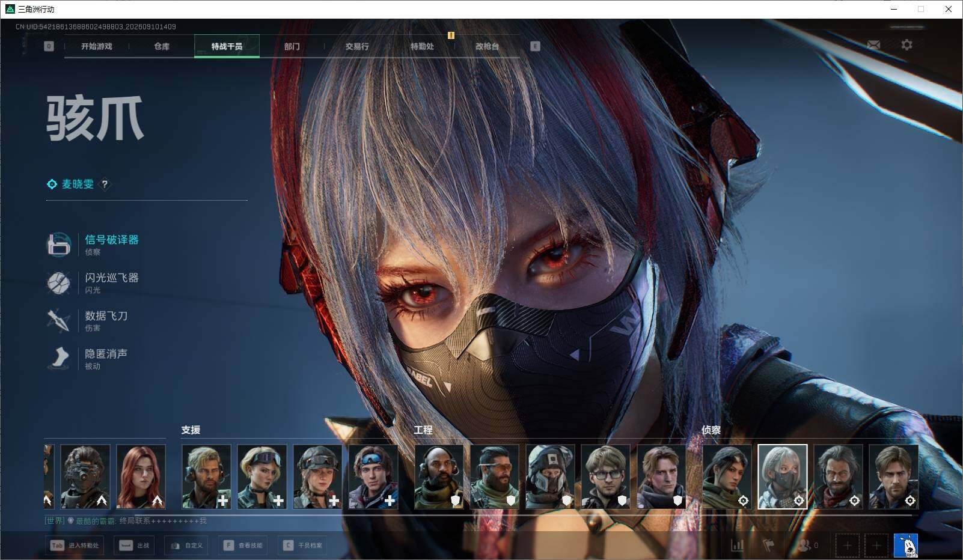The height and width of the screenshot is (560, 963).
Task: Select the braided support operator with cap
Action: coord(317,476)
